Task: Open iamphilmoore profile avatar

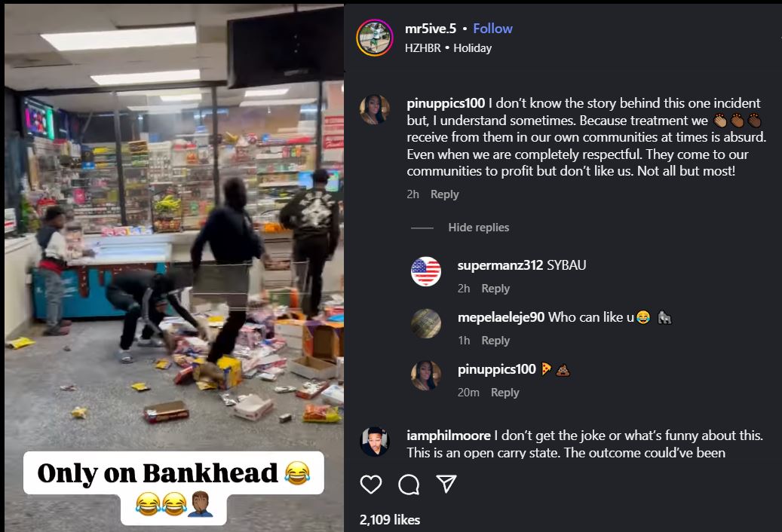Action: click(375, 442)
